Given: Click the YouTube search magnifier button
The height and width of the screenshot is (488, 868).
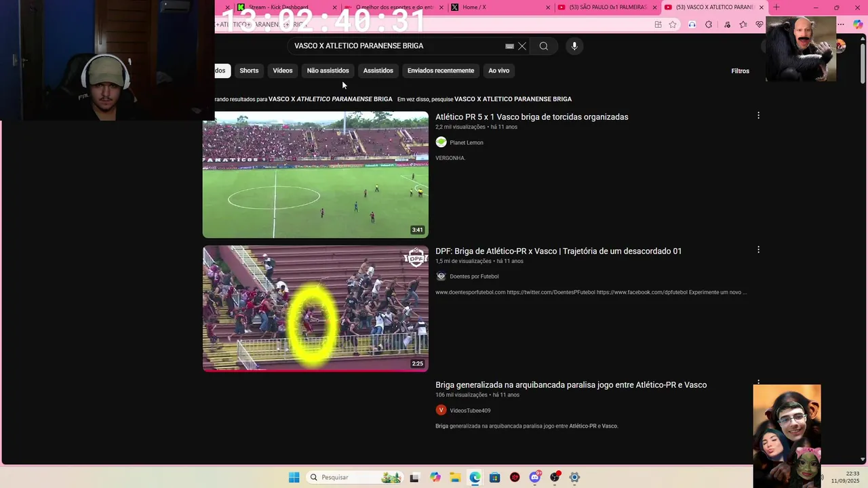Looking at the screenshot, I should tap(544, 46).
